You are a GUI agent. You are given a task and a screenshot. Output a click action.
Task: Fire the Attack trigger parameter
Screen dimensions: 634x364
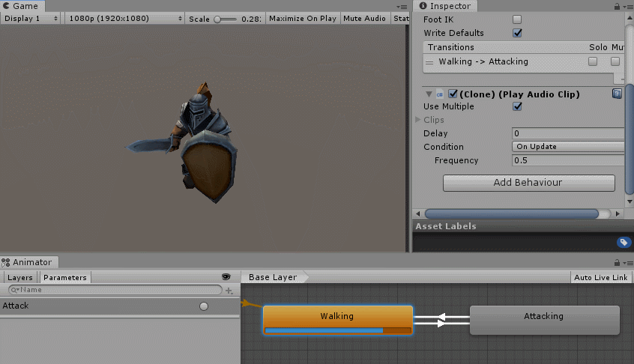[x=204, y=306]
